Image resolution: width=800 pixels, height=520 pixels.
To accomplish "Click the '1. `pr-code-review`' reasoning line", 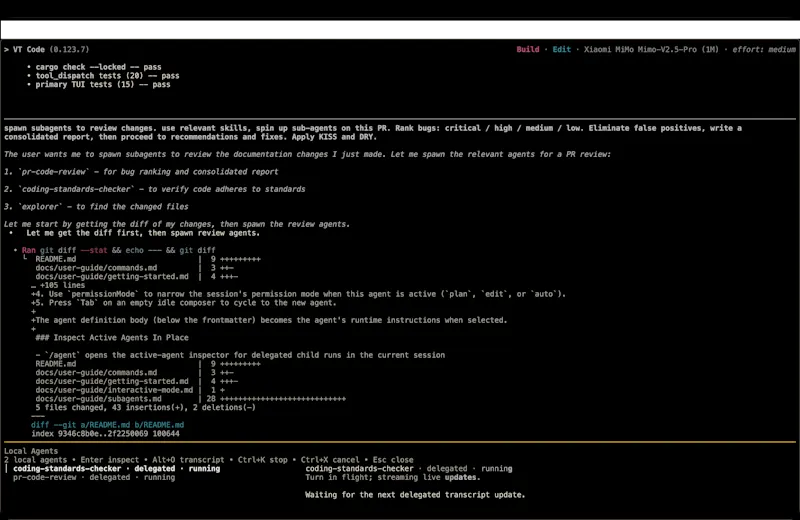I will 141,171.
